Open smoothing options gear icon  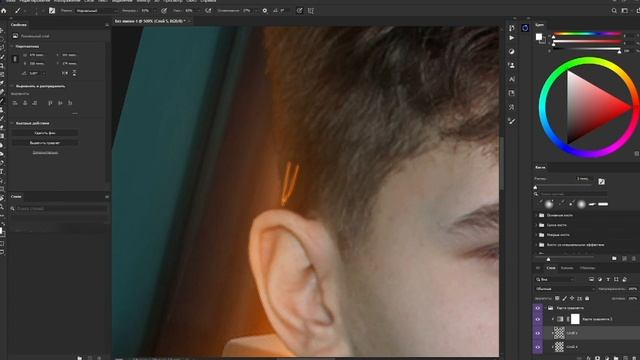coord(264,11)
